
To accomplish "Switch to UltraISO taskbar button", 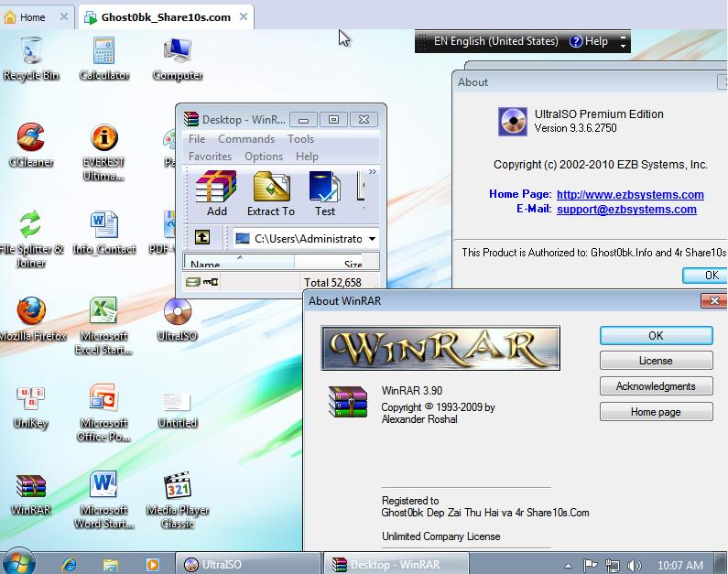I will click(248, 564).
